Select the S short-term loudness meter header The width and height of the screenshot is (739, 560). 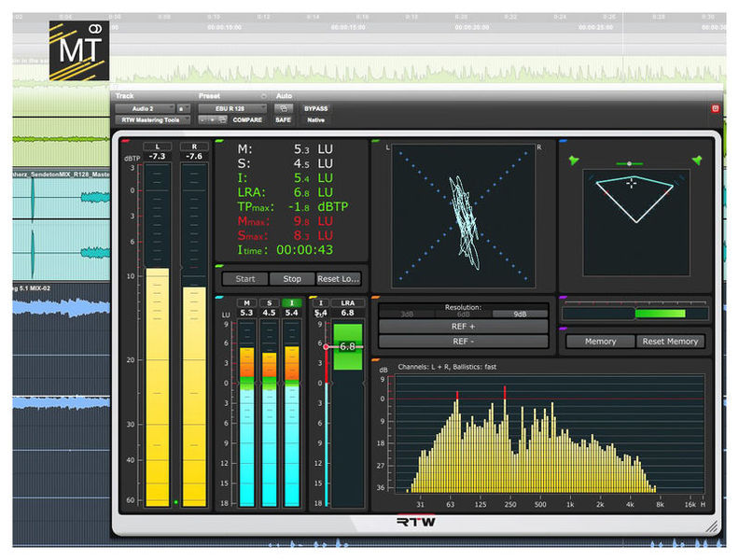click(269, 303)
